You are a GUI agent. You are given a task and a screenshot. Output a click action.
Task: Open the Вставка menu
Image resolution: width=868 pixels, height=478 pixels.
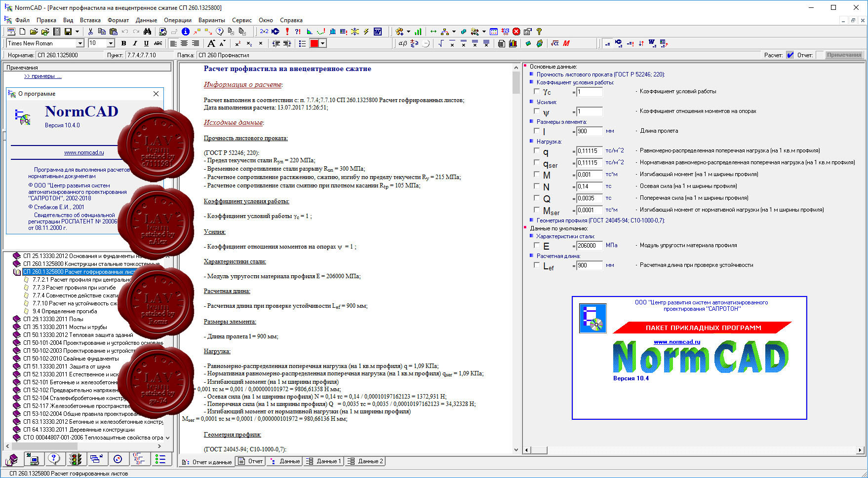click(90, 20)
